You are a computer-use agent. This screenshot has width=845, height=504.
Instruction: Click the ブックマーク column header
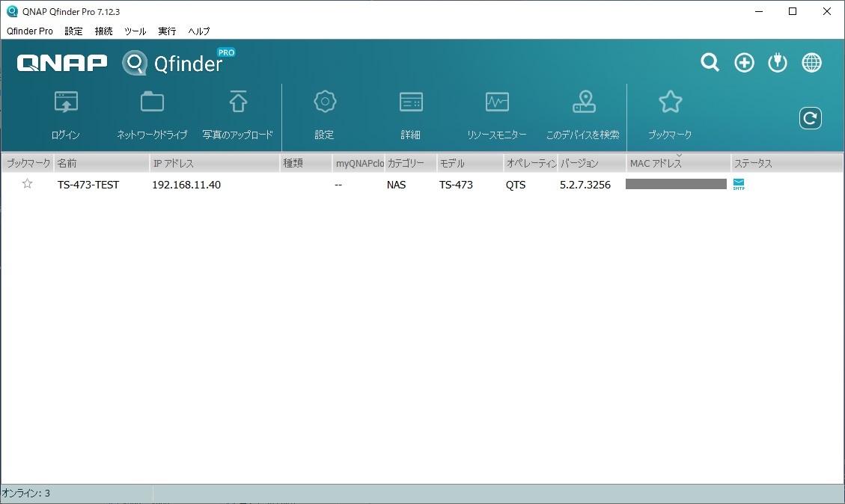[28, 163]
